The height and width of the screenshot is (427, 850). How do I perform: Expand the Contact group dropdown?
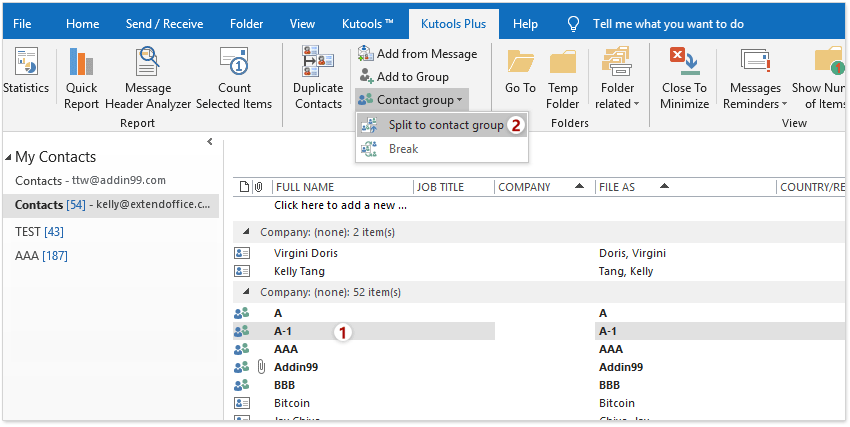[410, 100]
